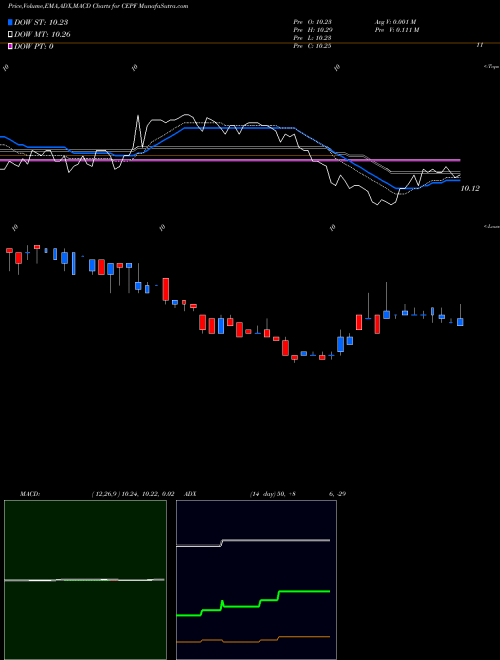Click the 'Avg V: 0.001 M' value
The height and width of the screenshot is (660, 500).
(395, 22)
